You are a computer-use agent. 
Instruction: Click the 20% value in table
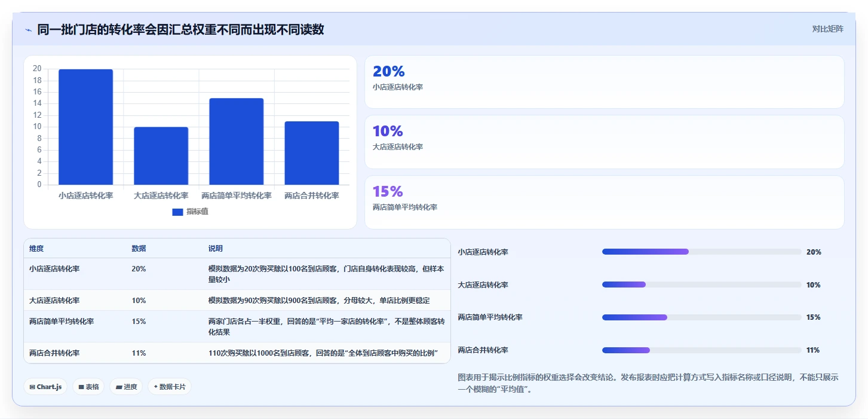tap(139, 269)
